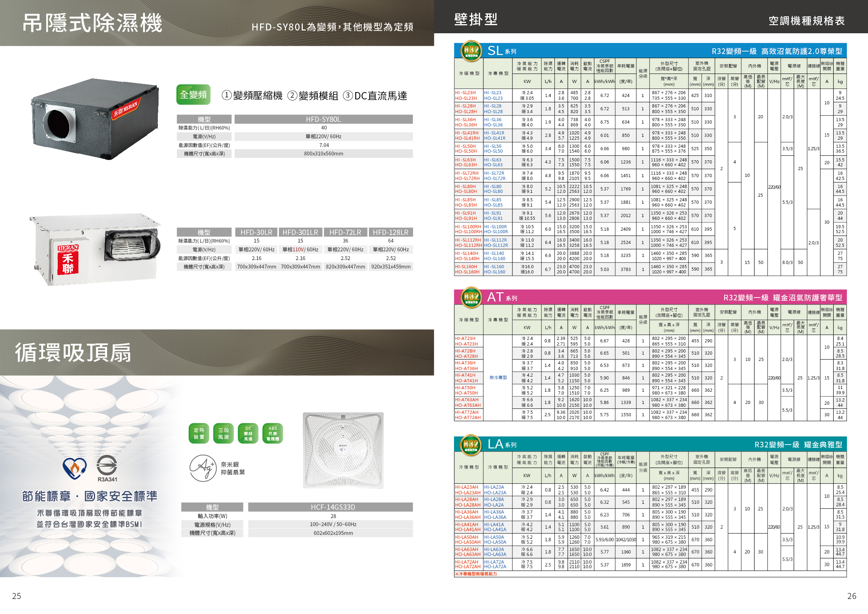The height and width of the screenshot is (614, 868).
Task: Click the 奈米銀 抑菌扇葉 label
Action: point(233,468)
